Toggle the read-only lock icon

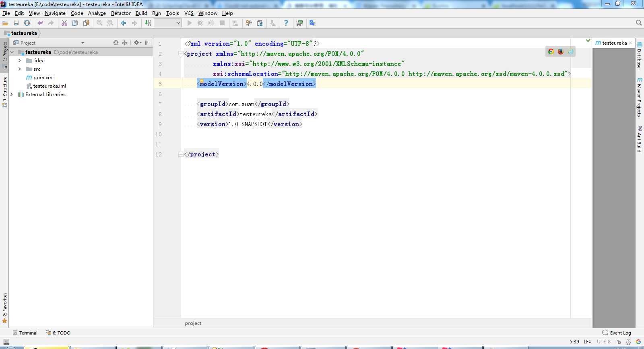click(x=619, y=342)
